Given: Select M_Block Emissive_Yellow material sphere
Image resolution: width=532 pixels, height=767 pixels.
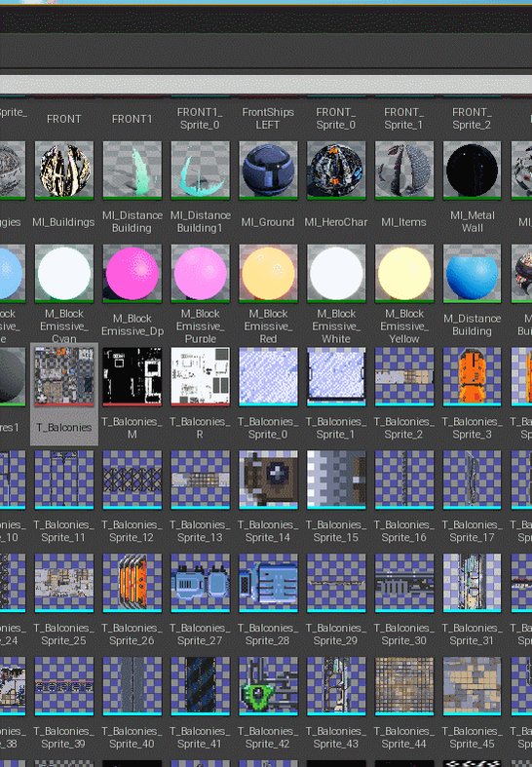Looking at the screenshot, I should point(404,274).
